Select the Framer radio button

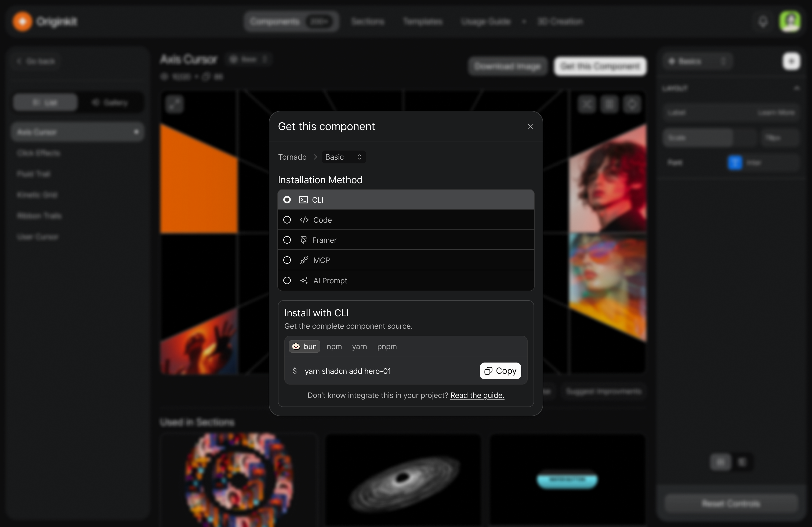[x=287, y=240]
